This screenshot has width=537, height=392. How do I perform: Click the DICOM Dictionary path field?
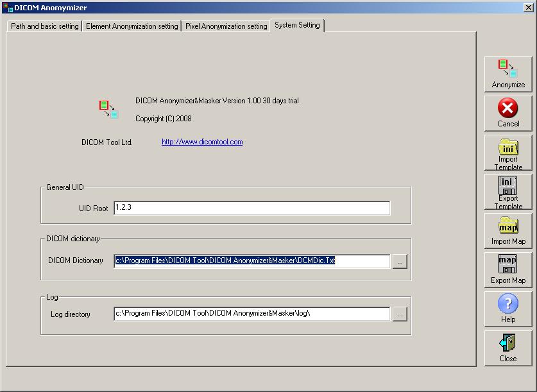tap(251, 261)
